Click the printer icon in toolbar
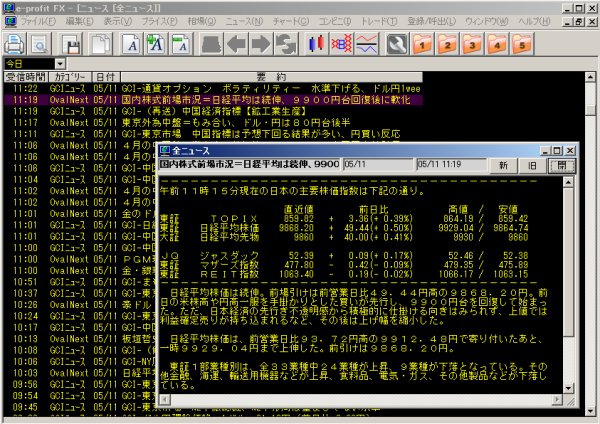Screen dimensions: 600x424 (15, 44)
